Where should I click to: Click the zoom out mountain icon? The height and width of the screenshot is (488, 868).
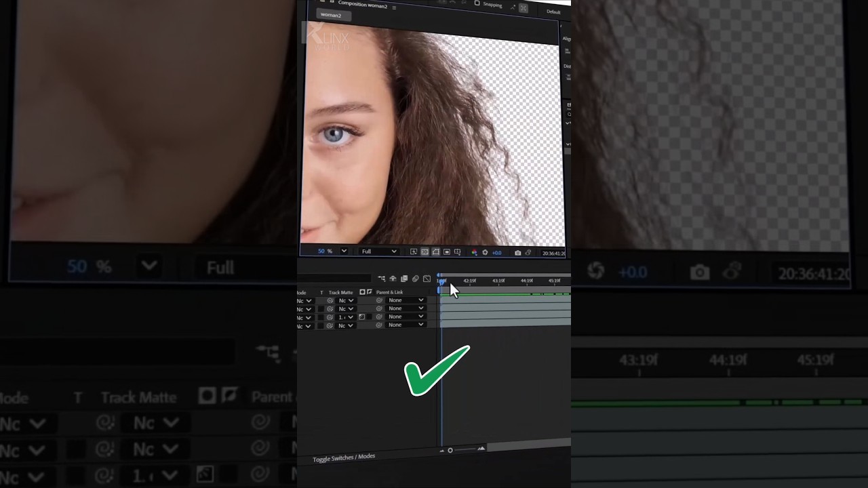coord(442,450)
